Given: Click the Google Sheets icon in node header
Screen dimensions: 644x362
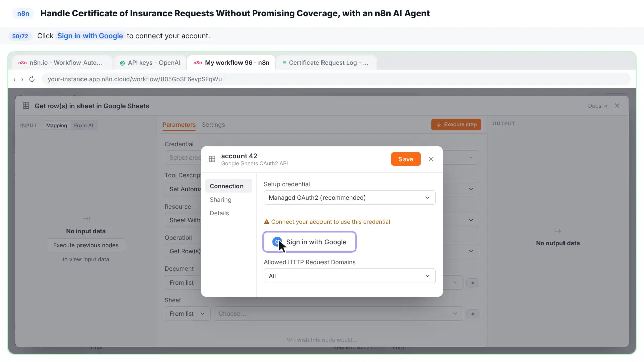Looking at the screenshot, I should click(x=26, y=106).
